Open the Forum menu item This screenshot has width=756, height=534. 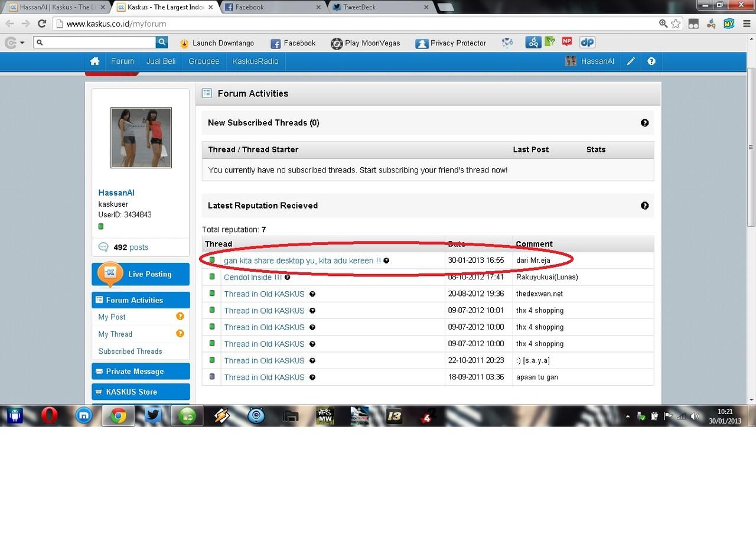tap(122, 61)
